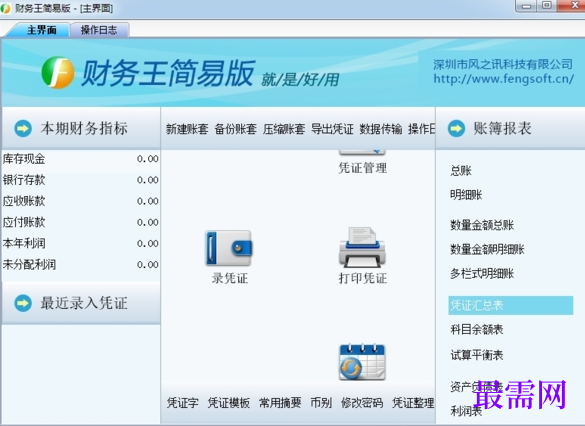Click the 财务王 logo in banner

click(57, 72)
